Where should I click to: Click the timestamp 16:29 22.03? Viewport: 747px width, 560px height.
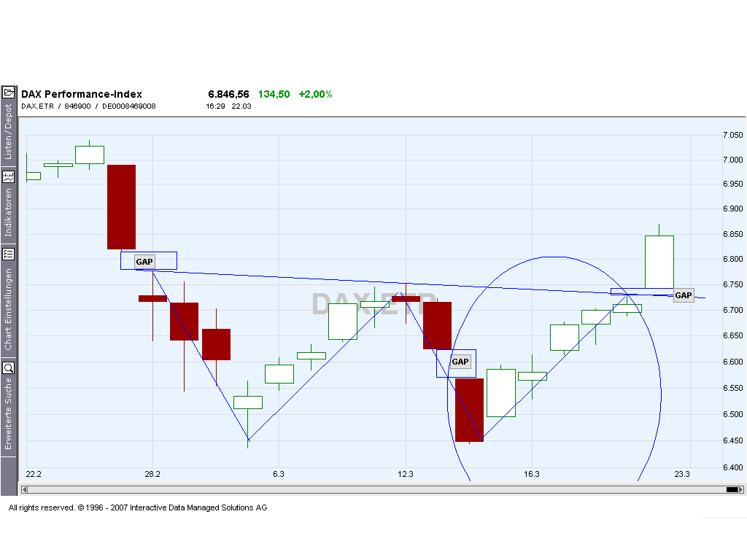[228, 106]
